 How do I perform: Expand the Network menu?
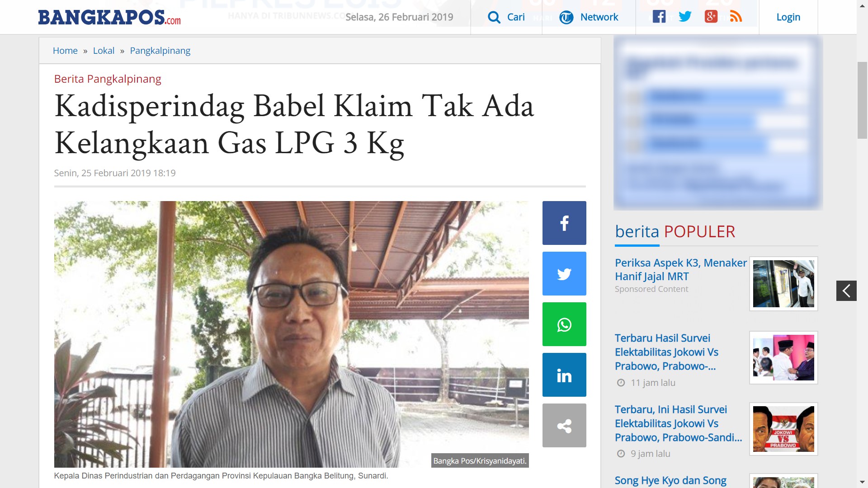pyautogui.click(x=589, y=17)
